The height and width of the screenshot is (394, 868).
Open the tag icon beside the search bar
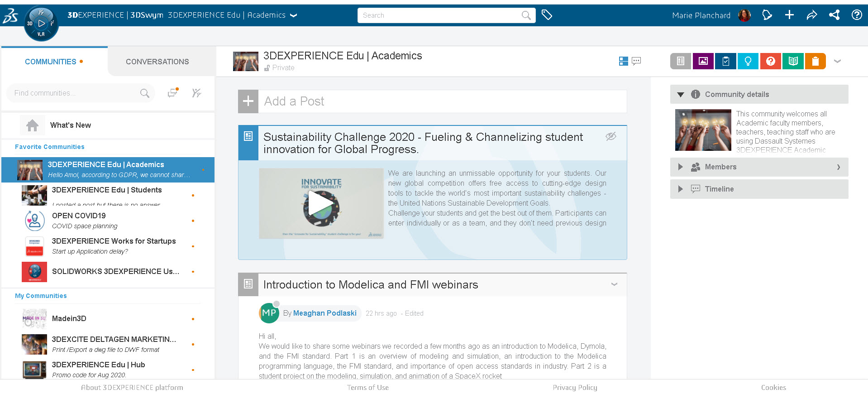(547, 15)
